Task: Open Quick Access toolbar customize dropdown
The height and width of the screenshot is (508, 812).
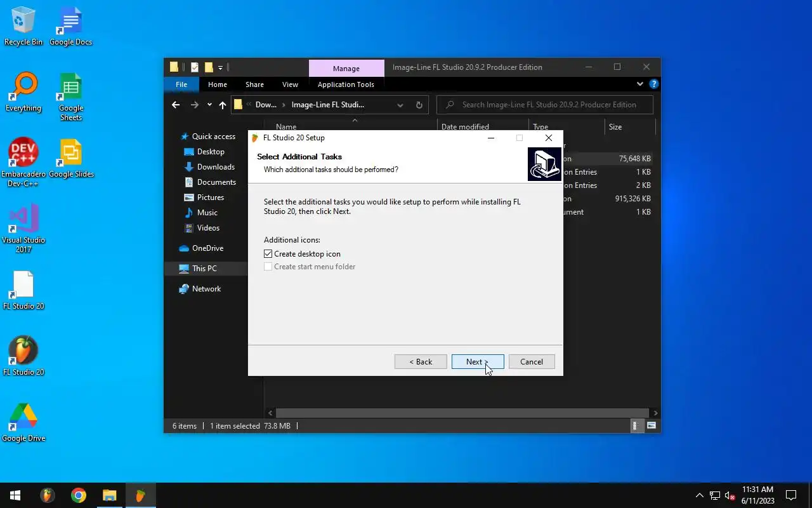Action: click(220, 67)
